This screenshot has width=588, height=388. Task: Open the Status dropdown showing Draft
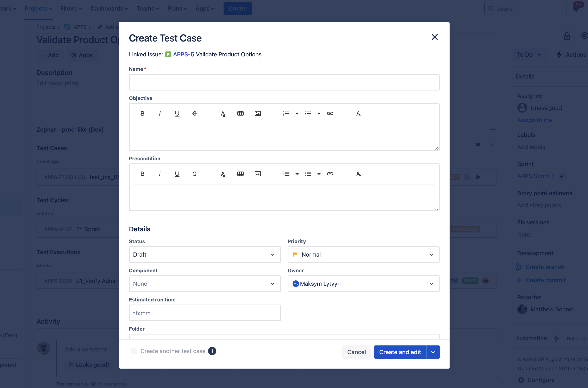coord(205,254)
